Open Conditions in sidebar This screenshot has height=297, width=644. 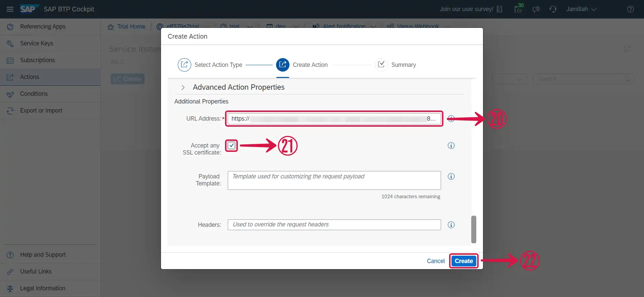pos(50,94)
